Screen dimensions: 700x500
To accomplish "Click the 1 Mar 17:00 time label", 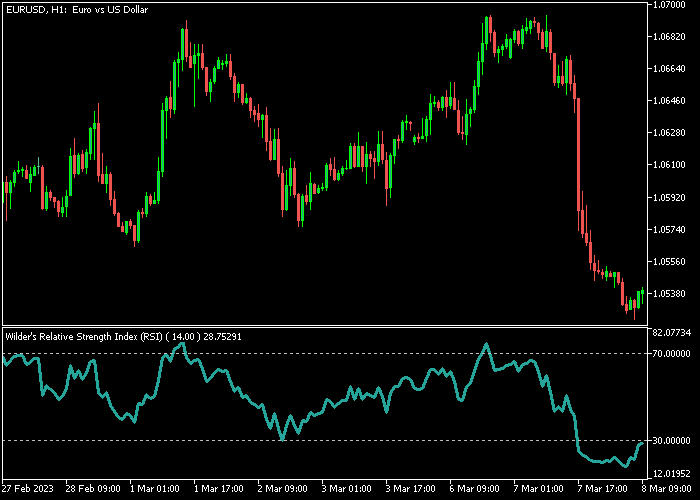I will pos(219,488).
